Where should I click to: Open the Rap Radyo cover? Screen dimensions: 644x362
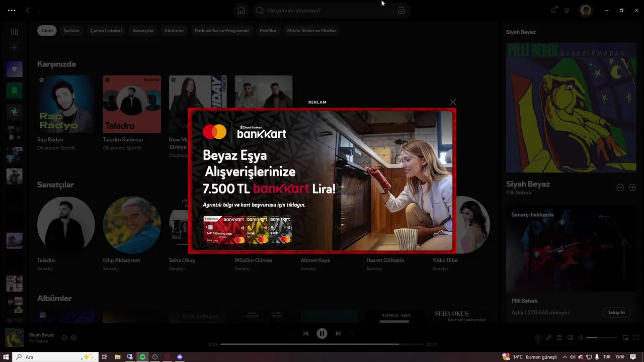click(x=66, y=104)
